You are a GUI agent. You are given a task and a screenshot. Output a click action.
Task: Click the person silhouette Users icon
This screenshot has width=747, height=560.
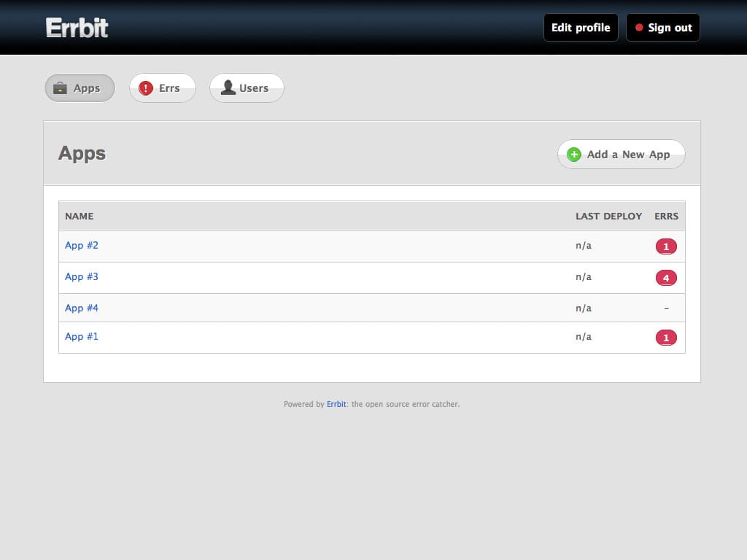coord(228,88)
